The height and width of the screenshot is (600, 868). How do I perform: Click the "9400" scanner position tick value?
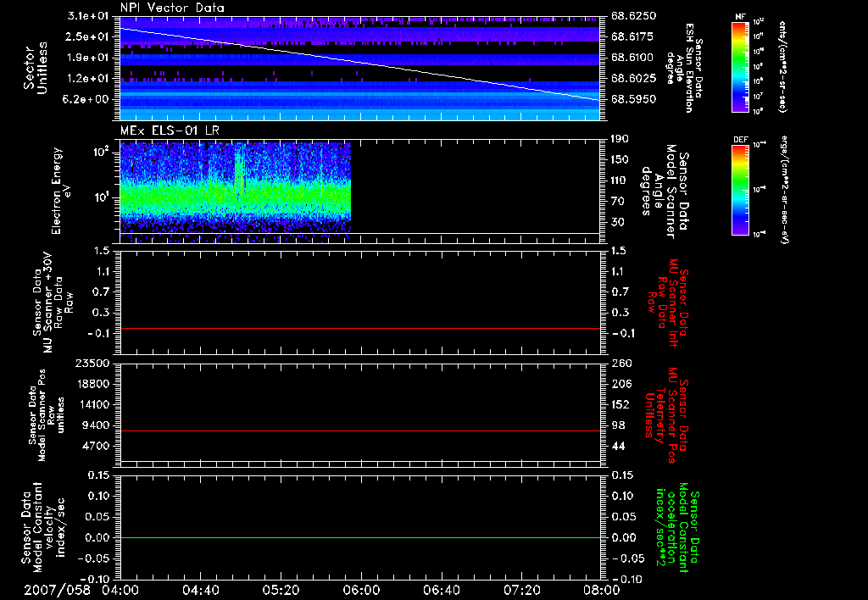tap(97, 425)
